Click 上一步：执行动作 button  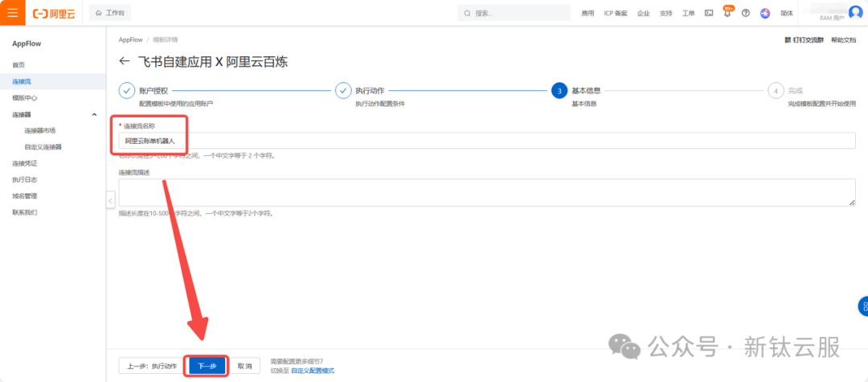[152, 366]
